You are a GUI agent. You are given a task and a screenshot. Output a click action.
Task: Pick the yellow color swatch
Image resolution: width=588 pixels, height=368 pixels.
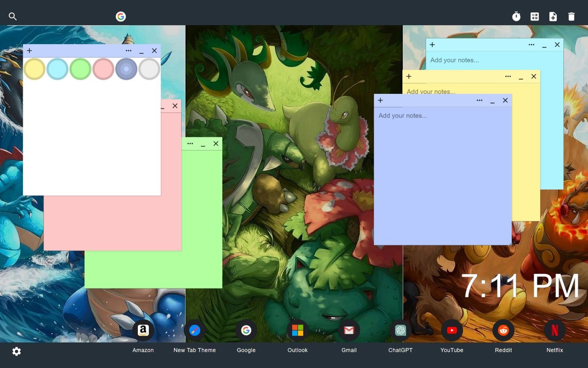[x=34, y=69]
